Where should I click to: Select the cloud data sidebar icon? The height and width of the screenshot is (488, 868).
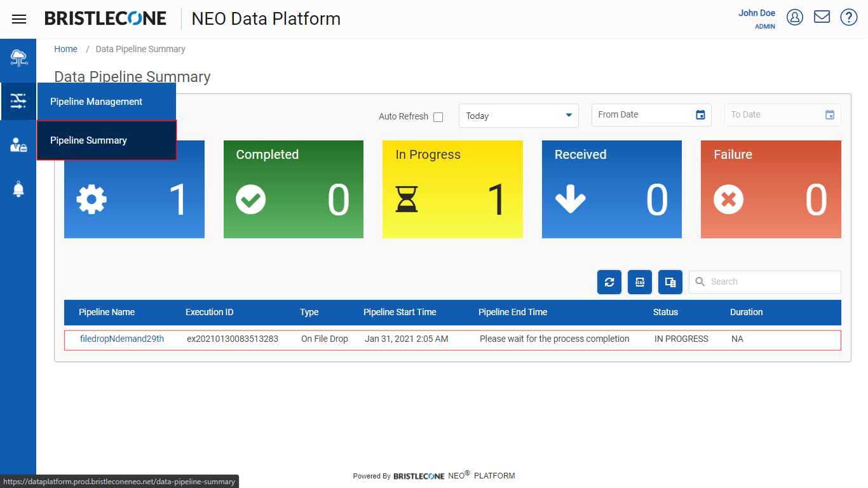(x=18, y=58)
